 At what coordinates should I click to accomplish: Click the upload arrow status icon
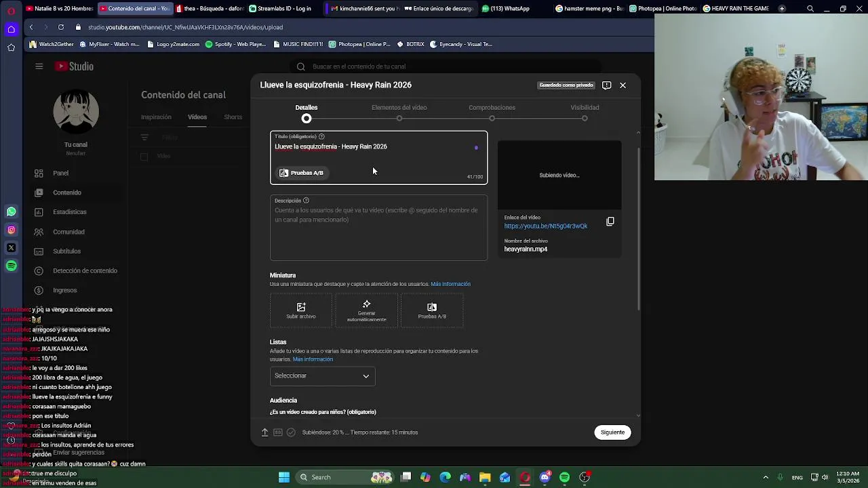pyautogui.click(x=264, y=432)
